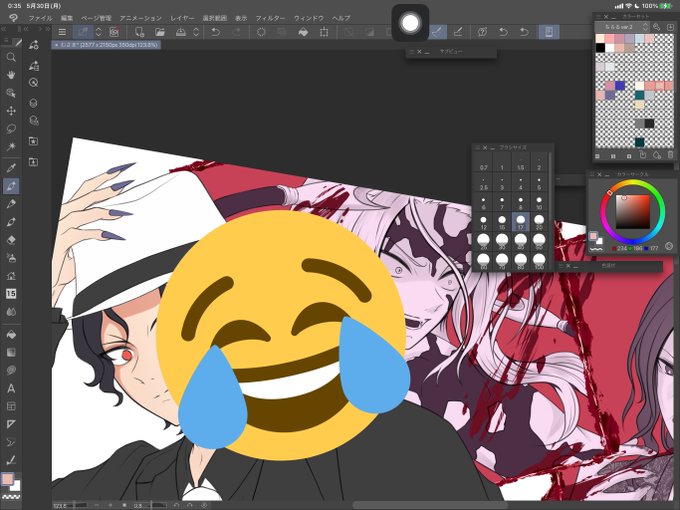Select the Fill bucket tool in toolbar
Viewport: 680px width, 510px height.
click(x=11, y=334)
